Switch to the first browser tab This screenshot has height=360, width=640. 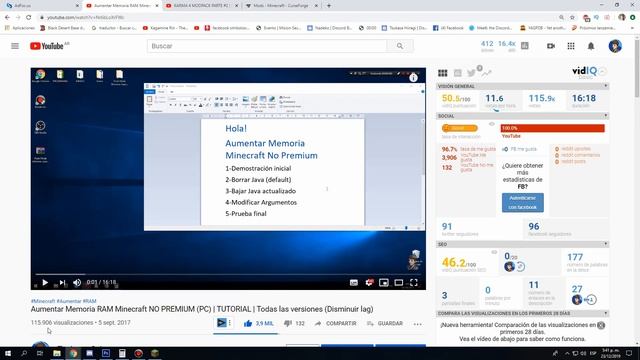[41, 6]
